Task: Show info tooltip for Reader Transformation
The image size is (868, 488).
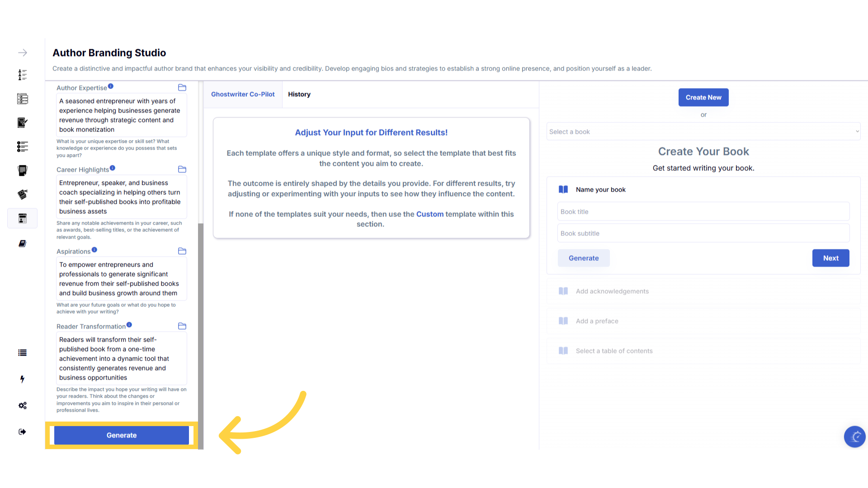Action: [129, 325]
